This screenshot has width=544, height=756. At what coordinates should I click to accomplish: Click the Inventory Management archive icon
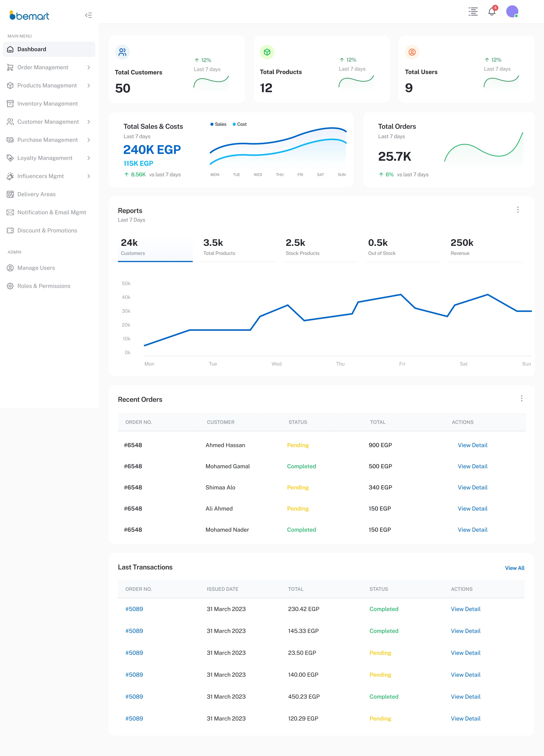click(x=10, y=104)
